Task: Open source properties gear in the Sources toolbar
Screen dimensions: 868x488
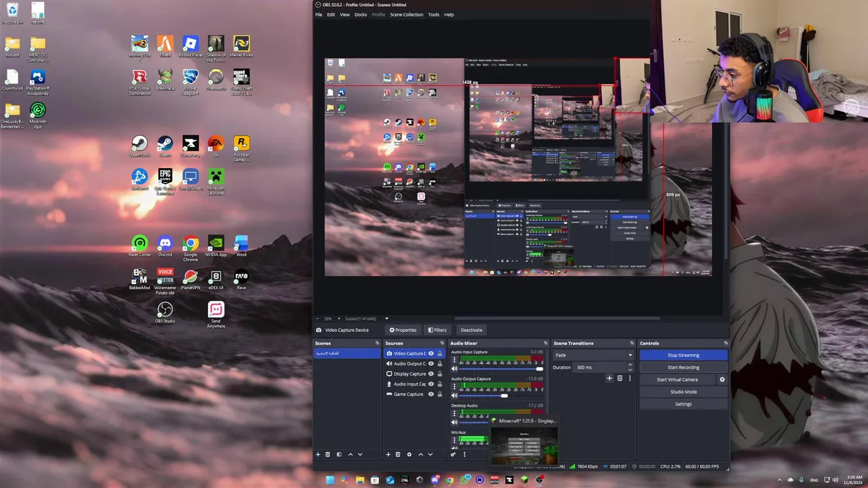Action: click(409, 454)
